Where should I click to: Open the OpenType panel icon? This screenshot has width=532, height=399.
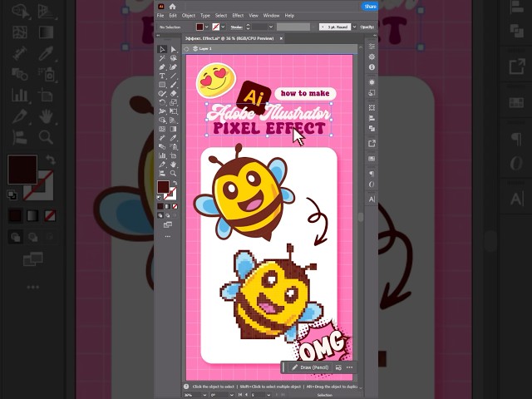click(372, 185)
